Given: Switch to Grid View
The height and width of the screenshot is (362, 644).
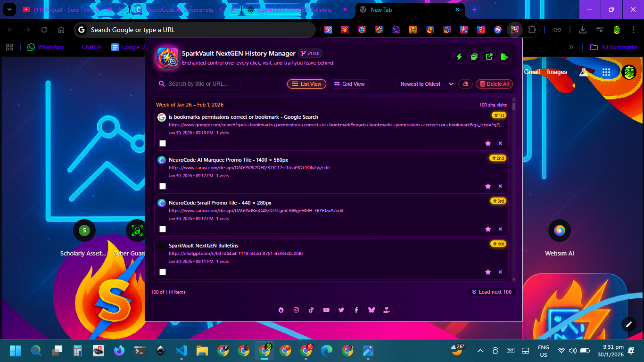Looking at the screenshot, I should [349, 84].
